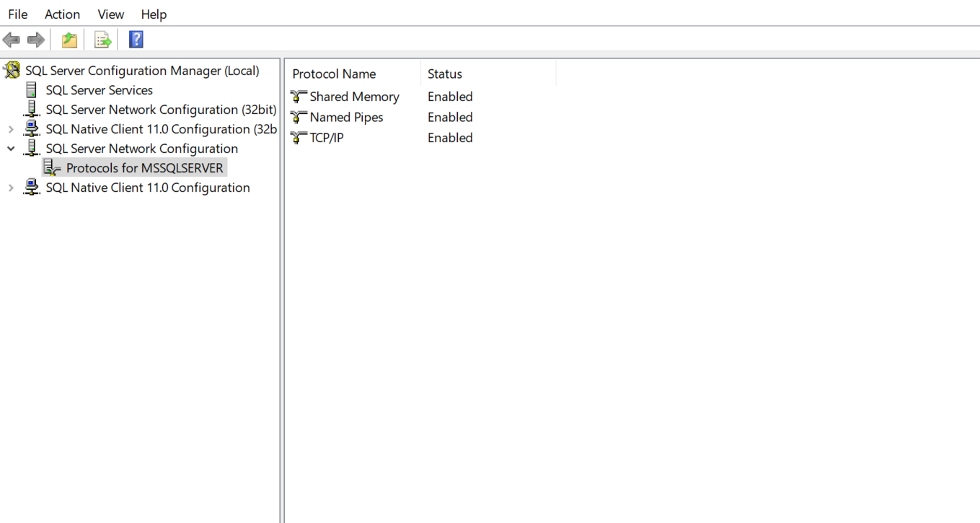The height and width of the screenshot is (523, 980).
Task: Open the File menu
Action: [18, 14]
